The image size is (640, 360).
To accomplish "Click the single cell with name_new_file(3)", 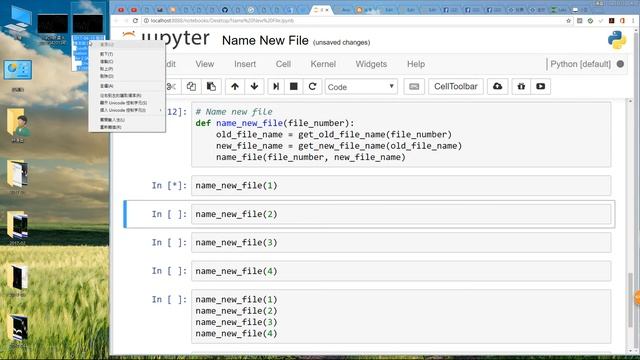I will [401, 242].
